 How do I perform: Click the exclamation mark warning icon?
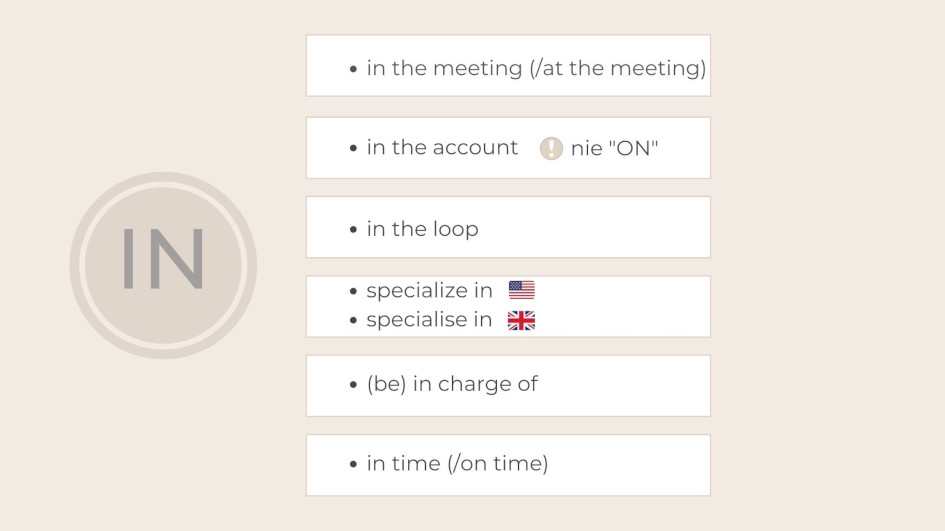[551, 149]
